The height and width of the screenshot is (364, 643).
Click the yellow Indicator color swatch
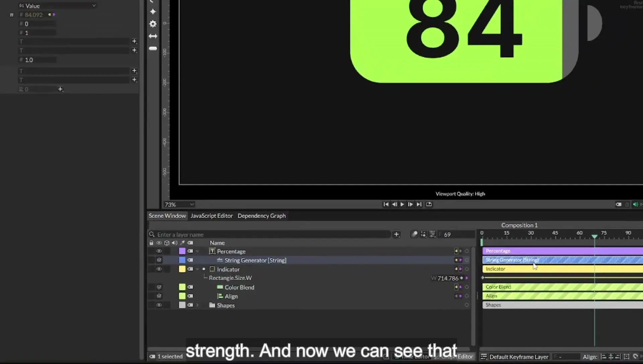click(x=182, y=269)
